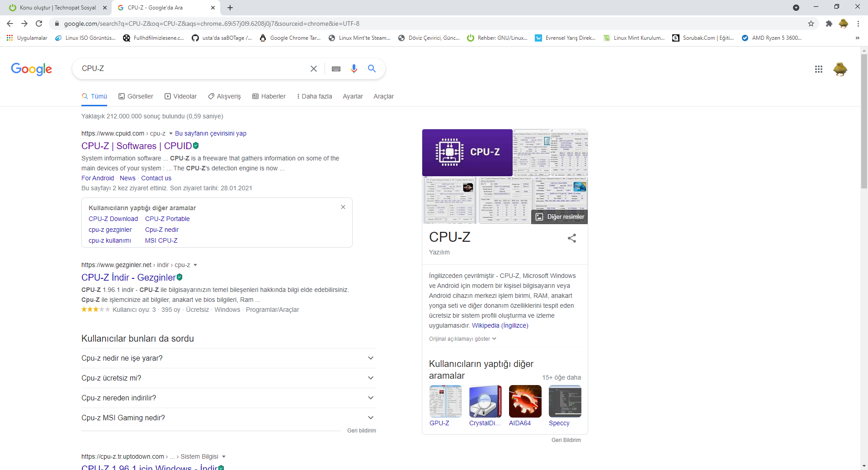Expand 'Orijinal açıklamayı göster' in knowledge panel

pos(462,339)
